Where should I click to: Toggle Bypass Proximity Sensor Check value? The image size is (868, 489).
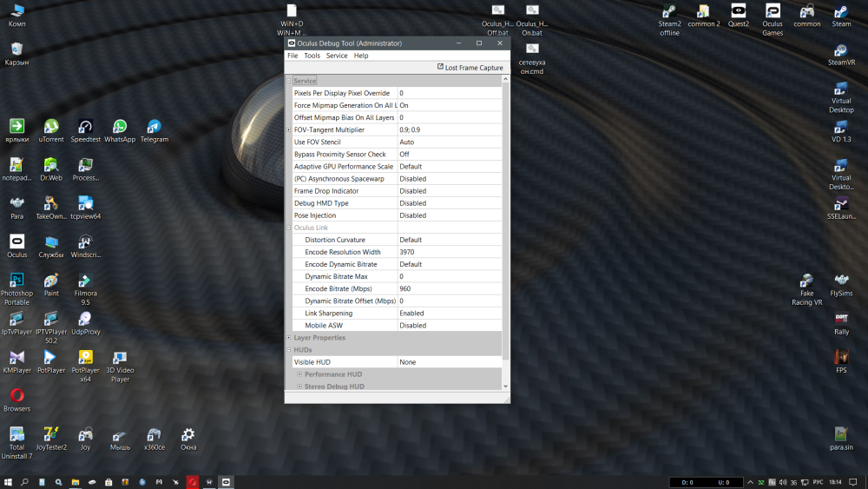pos(450,154)
